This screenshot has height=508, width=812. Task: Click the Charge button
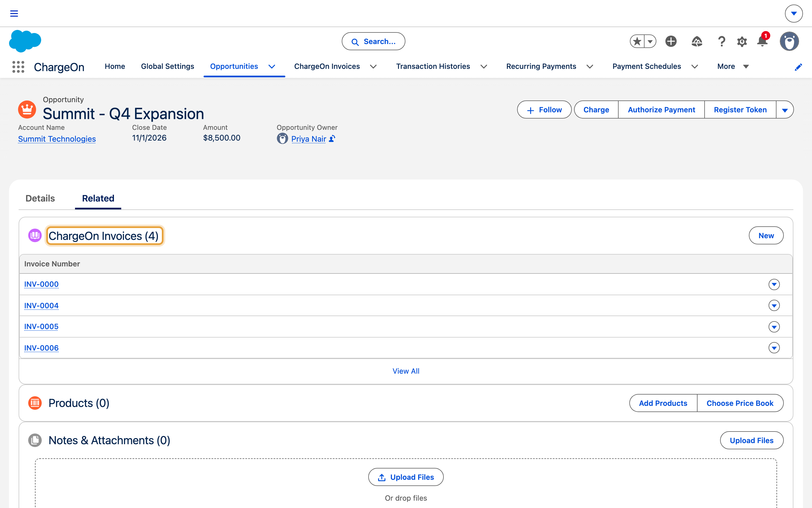pos(596,110)
